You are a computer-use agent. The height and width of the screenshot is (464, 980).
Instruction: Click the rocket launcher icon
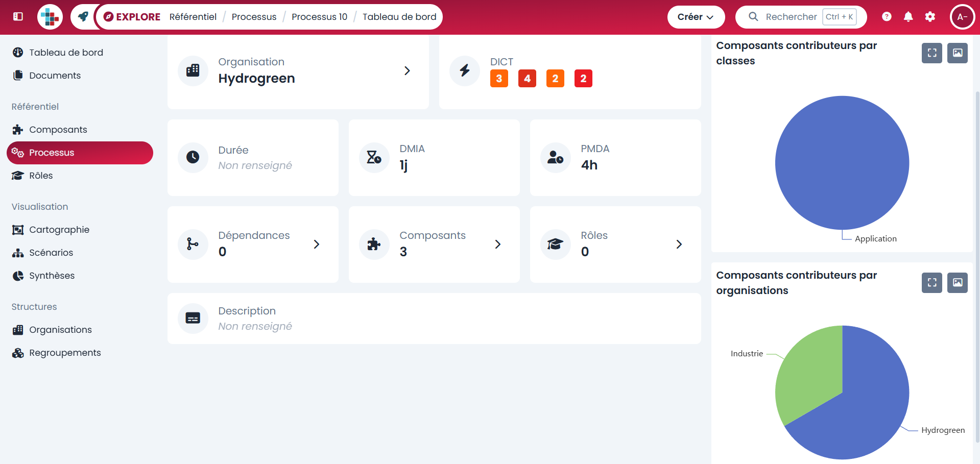click(83, 16)
